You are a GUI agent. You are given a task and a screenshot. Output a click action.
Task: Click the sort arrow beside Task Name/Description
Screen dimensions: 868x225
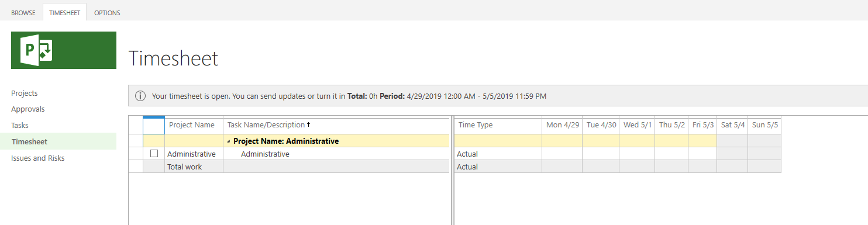(x=309, y=124)
